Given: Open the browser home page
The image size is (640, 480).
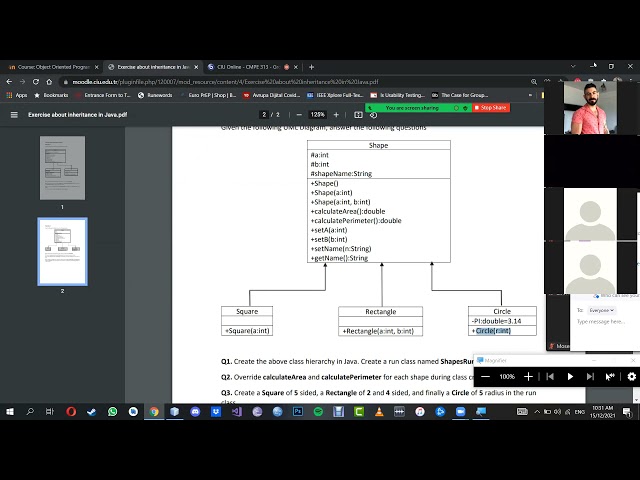Looking at the screenshot, I should click(49, 82).
